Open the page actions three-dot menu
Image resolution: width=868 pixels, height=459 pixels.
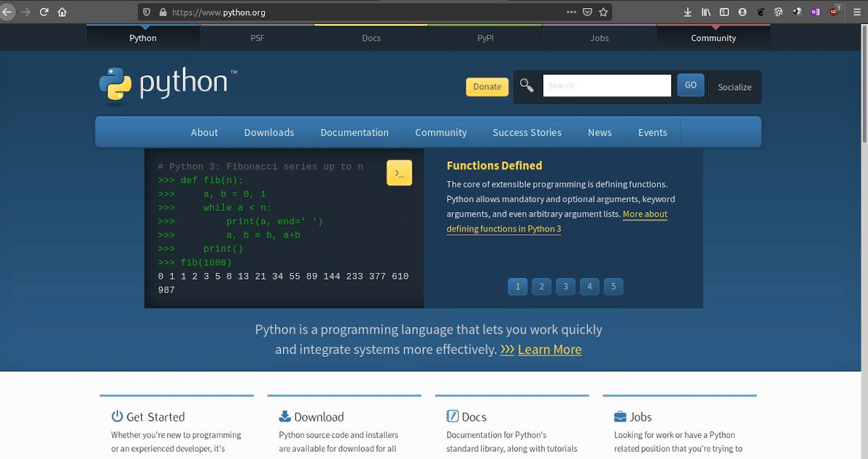point(571,12)
